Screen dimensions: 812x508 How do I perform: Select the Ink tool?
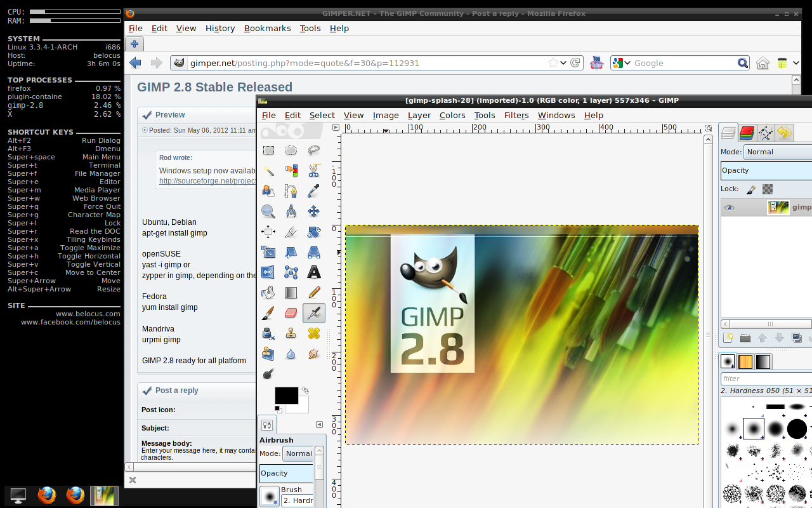[x=268, y=333]
